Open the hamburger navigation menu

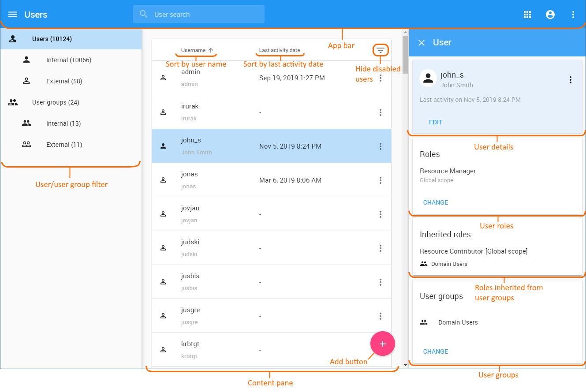point(13,15)
